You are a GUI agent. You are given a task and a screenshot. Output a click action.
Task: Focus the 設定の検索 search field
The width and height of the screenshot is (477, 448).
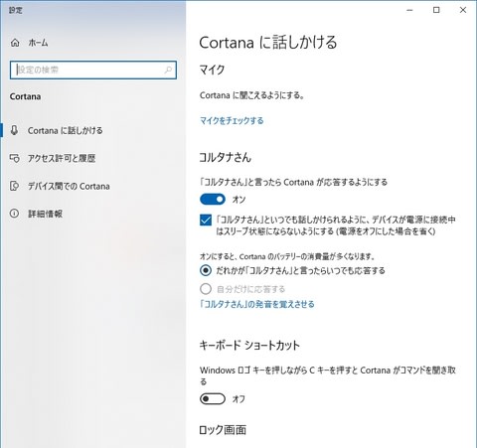(x=93, y=70)
